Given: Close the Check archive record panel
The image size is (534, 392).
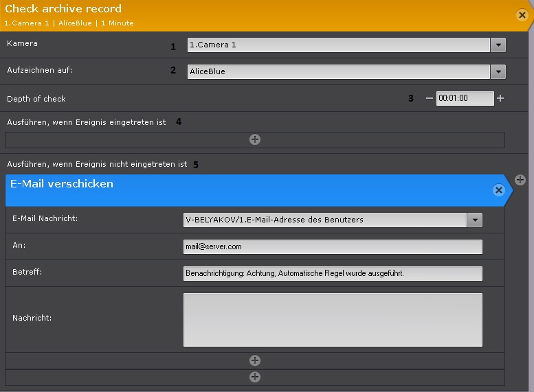Looking at the screenshot, I should click(521, 14).
